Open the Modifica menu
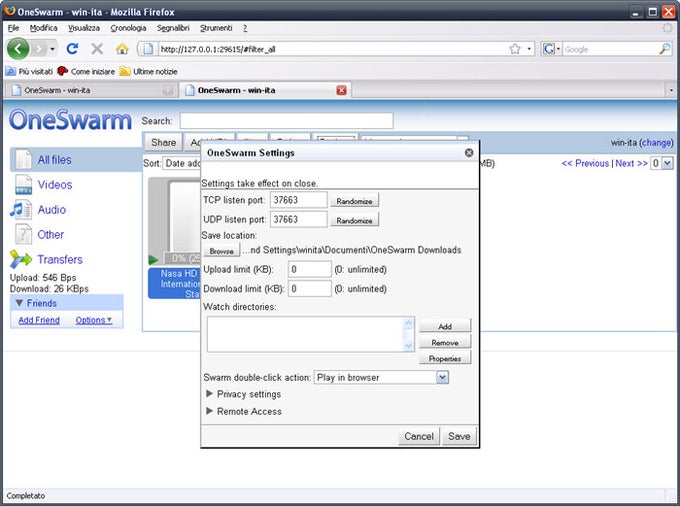This screenshot has height=506, width=680. 43,28
